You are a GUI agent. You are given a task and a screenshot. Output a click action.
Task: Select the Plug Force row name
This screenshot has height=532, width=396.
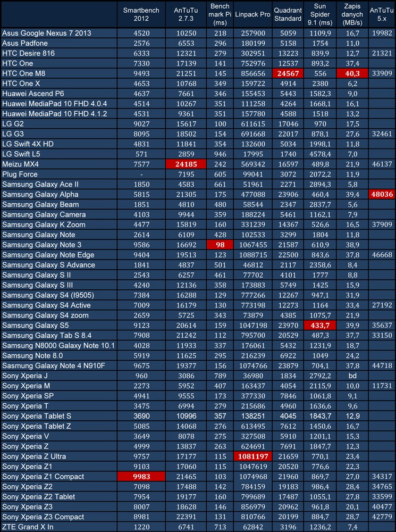pos(20,174)
